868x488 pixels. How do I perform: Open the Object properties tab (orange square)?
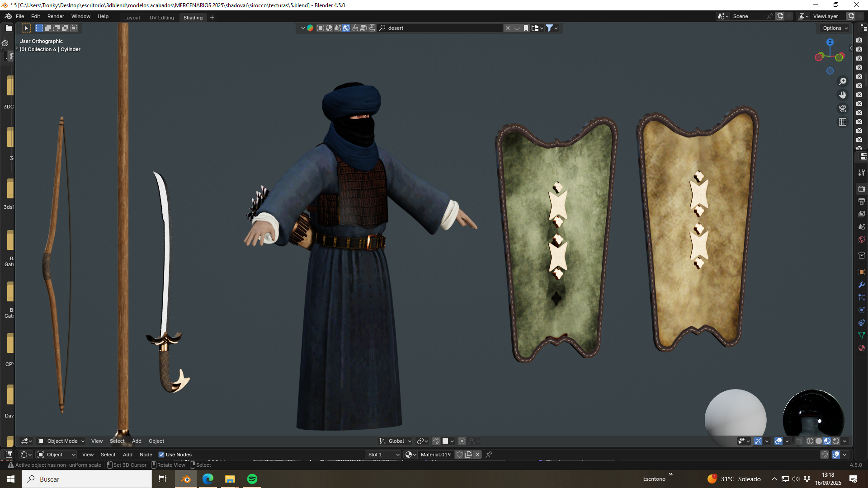tap(862, 272)
